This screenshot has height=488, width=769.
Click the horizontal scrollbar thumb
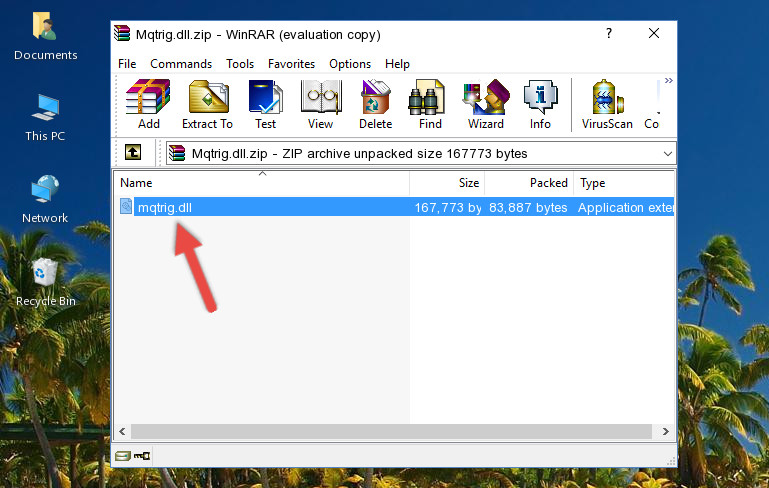coord(391,432)
